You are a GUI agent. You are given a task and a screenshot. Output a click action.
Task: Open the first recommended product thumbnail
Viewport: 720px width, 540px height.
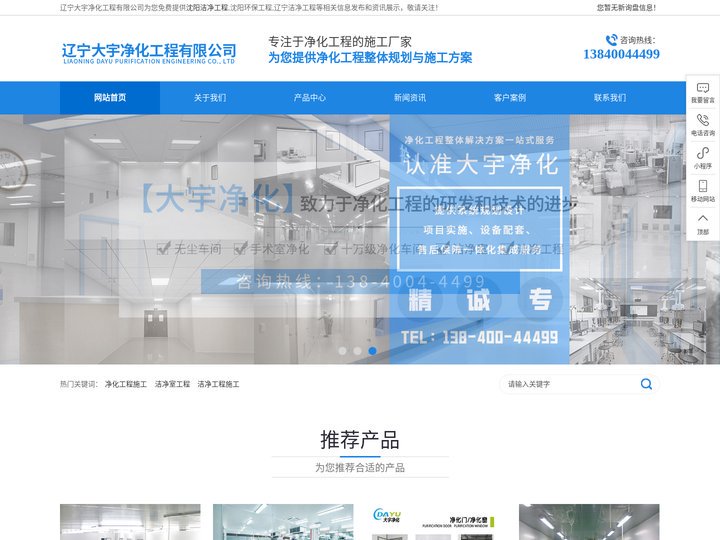(x=130, y=522)
